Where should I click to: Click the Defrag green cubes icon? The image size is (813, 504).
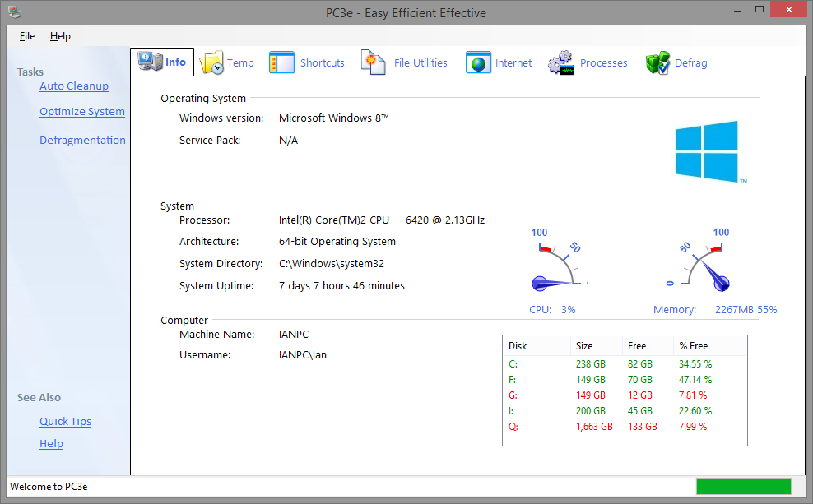tap(657, 62)
